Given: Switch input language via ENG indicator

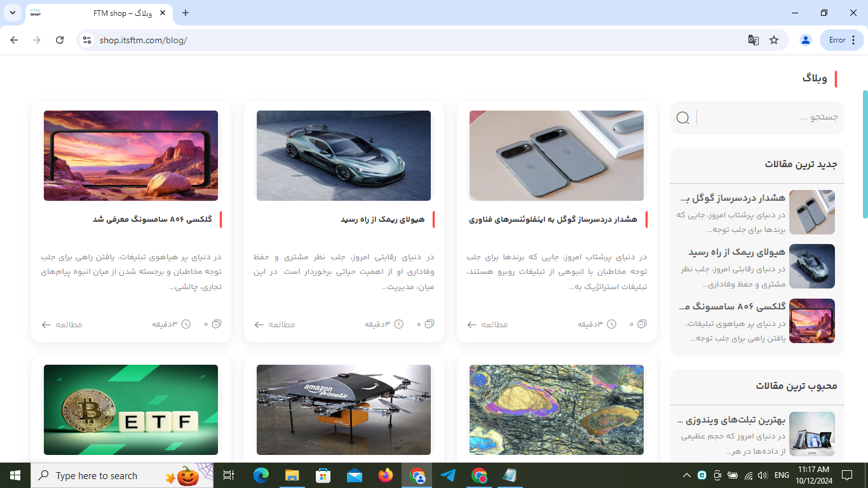Looking at the screenshot, I should [x=782, y=475].
